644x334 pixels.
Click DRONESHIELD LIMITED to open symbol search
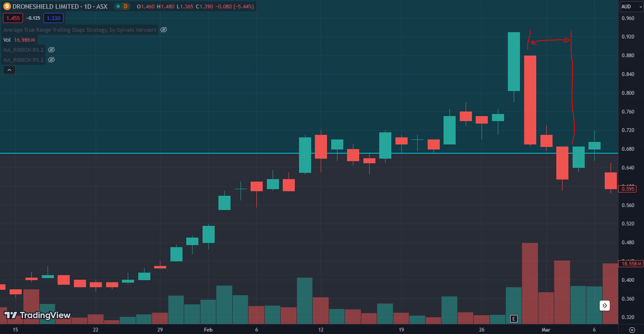tap(42, 6)
